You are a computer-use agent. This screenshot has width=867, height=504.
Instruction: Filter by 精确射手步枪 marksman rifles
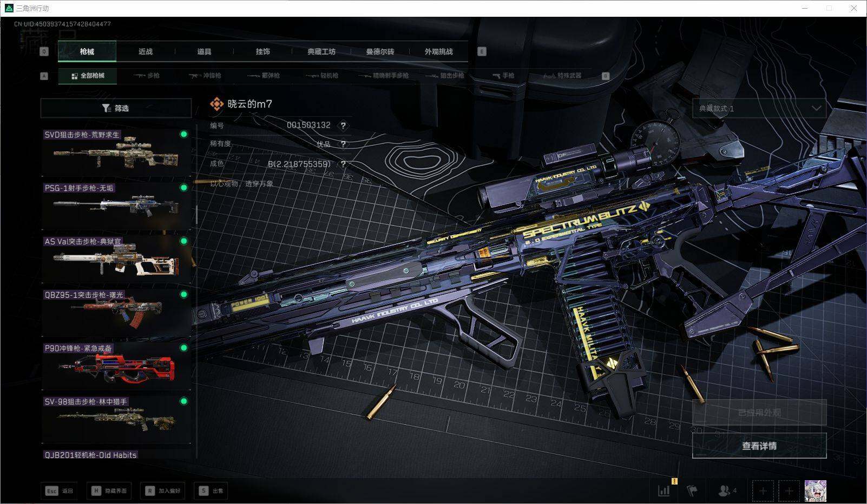pyautogui.click(x=383, y=76)
